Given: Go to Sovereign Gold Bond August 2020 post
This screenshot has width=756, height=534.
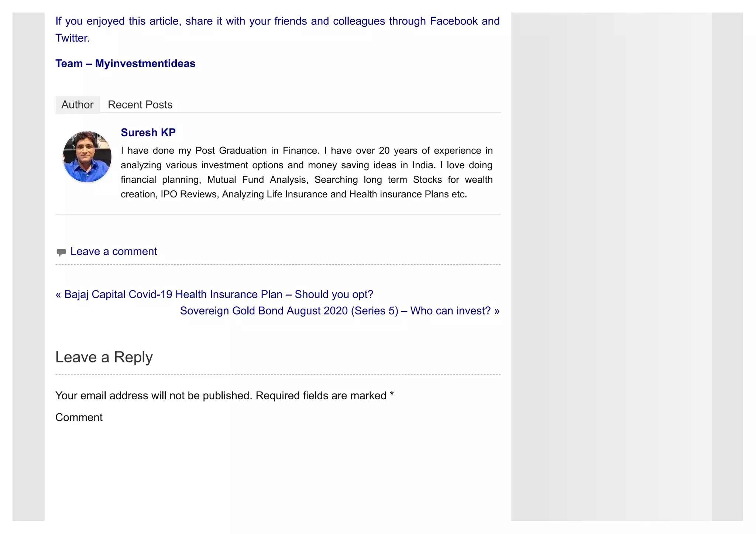Looking at the screenshot, I should pos(335,311).
